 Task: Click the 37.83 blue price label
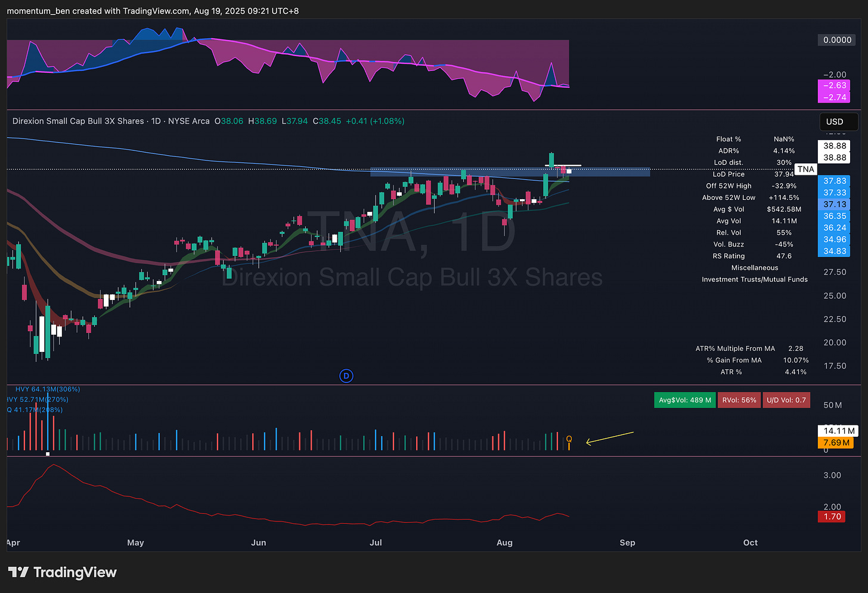(835, 181)
